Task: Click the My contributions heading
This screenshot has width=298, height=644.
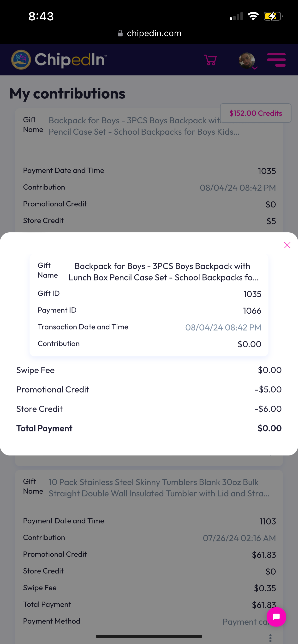Action: pos(67,93)
